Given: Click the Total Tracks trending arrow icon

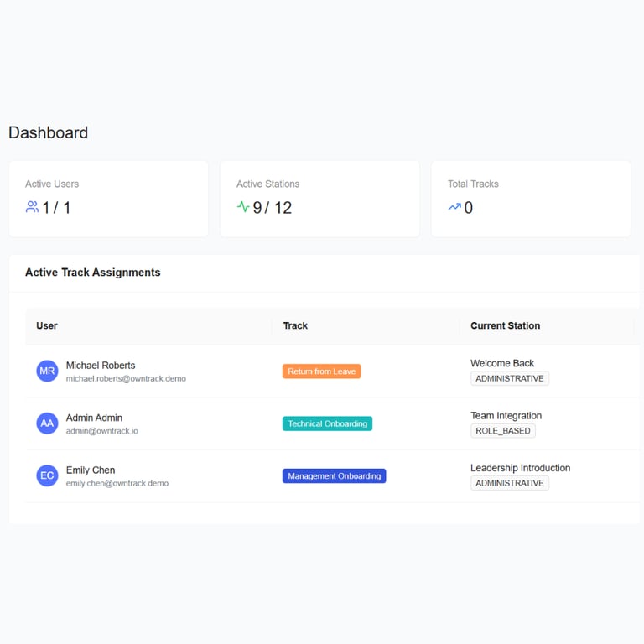Looking at the screenshot, I should tap(454, 207).
